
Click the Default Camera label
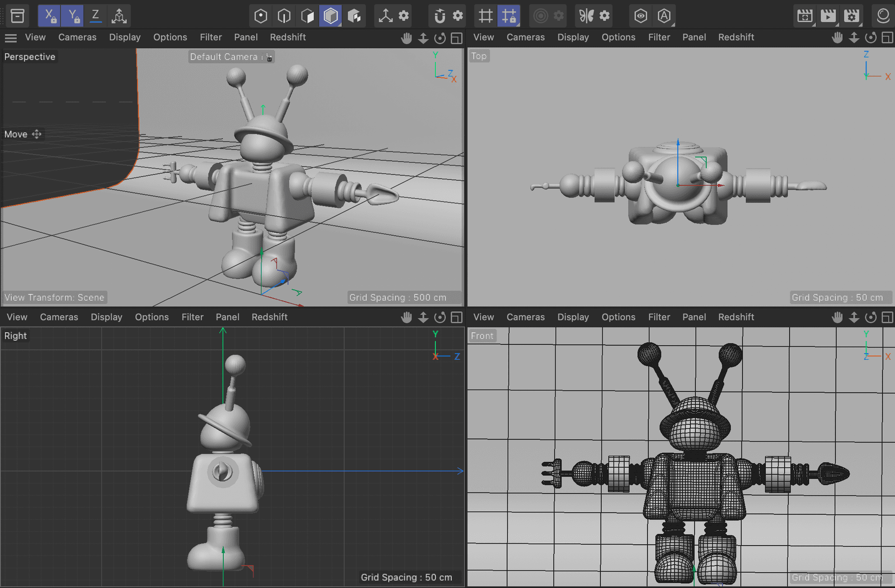point(224,57)
